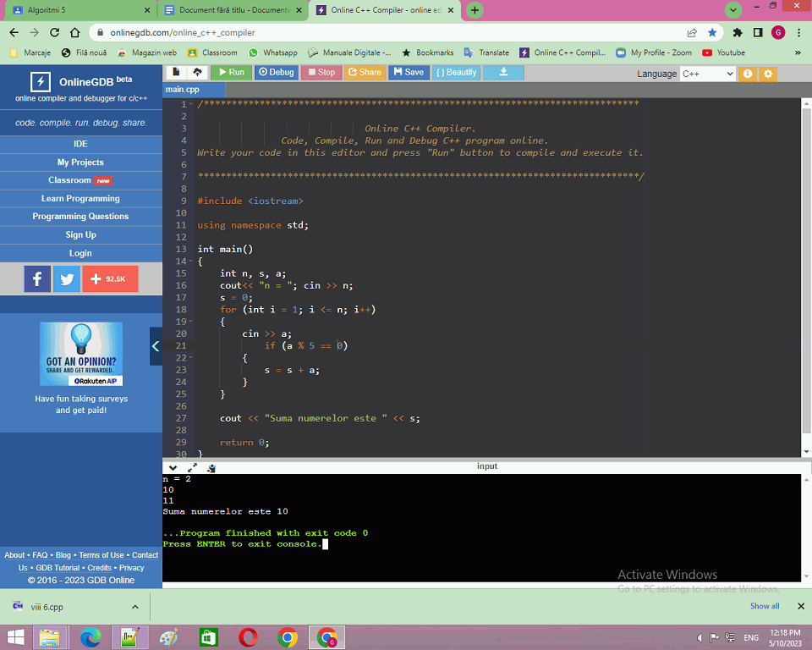Click the download code button
The image size is (812, 650).
coord(504,73)
